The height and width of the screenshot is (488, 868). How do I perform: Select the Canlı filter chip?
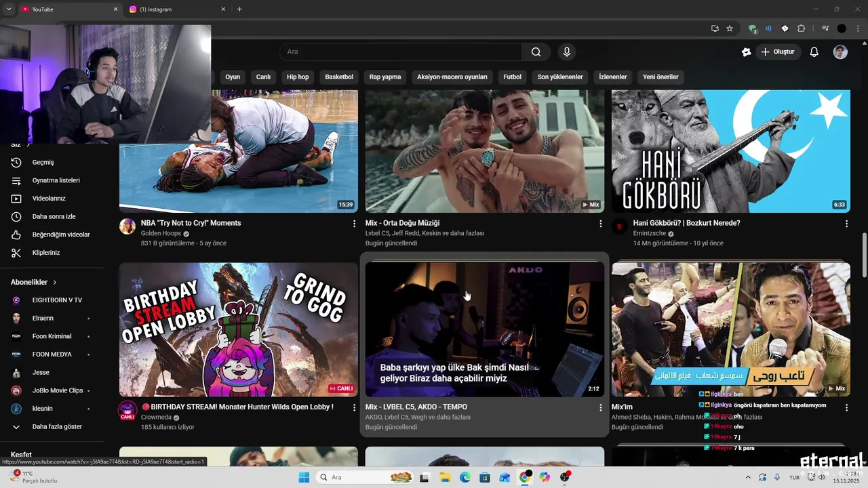coord(263,77)
